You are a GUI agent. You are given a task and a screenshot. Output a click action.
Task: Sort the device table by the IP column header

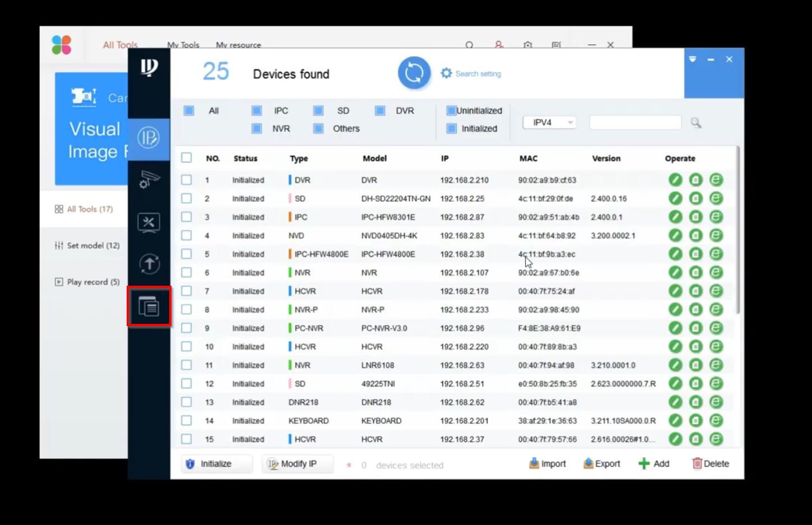point(445,159)
